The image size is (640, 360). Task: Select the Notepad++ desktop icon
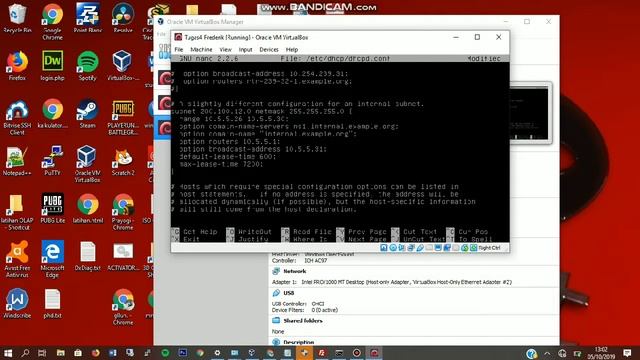pyautogui.click(x=17, y=161)
